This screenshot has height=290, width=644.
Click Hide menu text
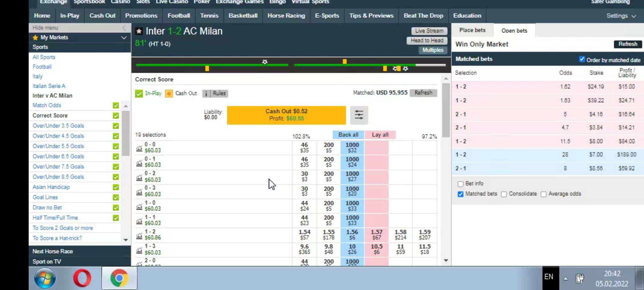point(45,28)
